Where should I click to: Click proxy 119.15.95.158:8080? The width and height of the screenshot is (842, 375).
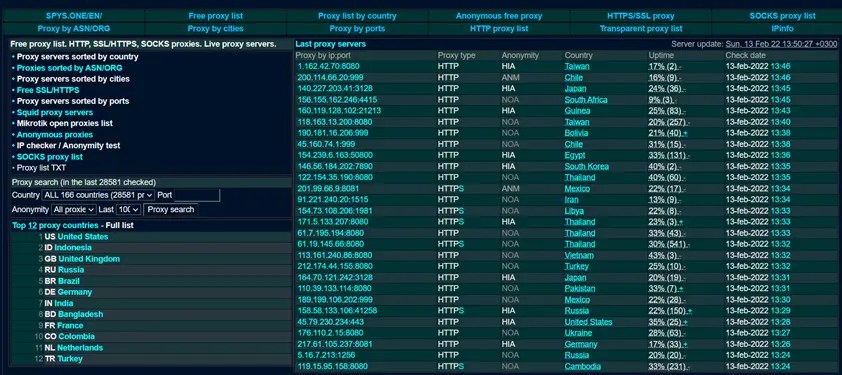(332, 366)
